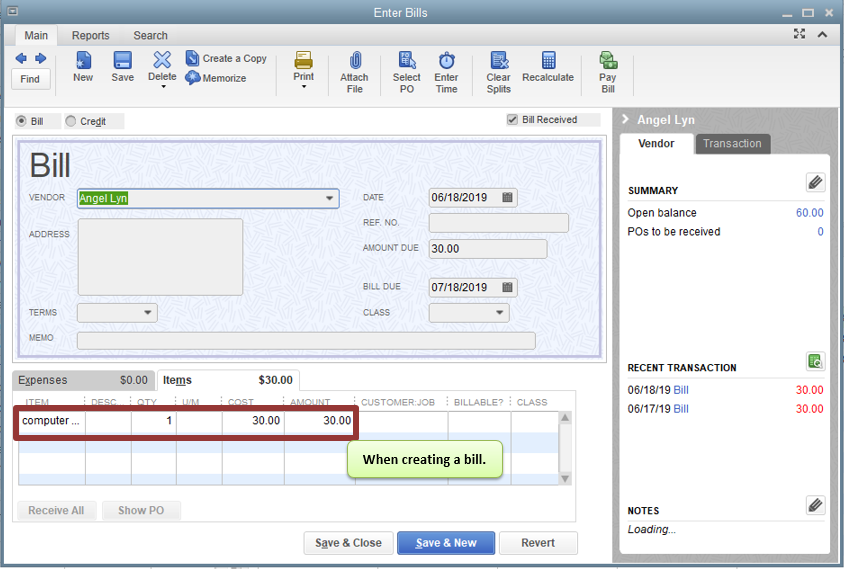
Task: Click Save & Close
Action: (348, 543)
